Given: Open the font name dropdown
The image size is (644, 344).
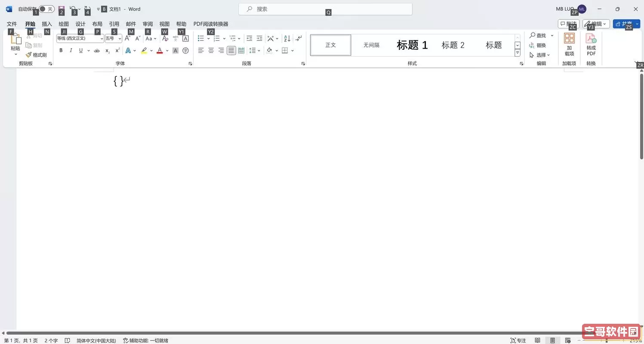Looking at the screenshot, I should (x=102, y=39).
